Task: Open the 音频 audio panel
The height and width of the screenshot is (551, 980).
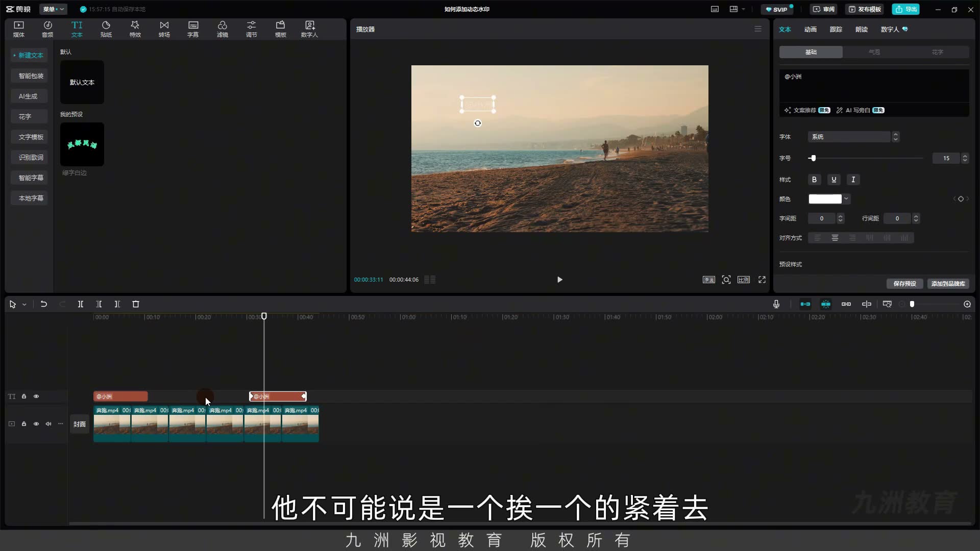Action: pyautogui.click(x=47, y=29)
